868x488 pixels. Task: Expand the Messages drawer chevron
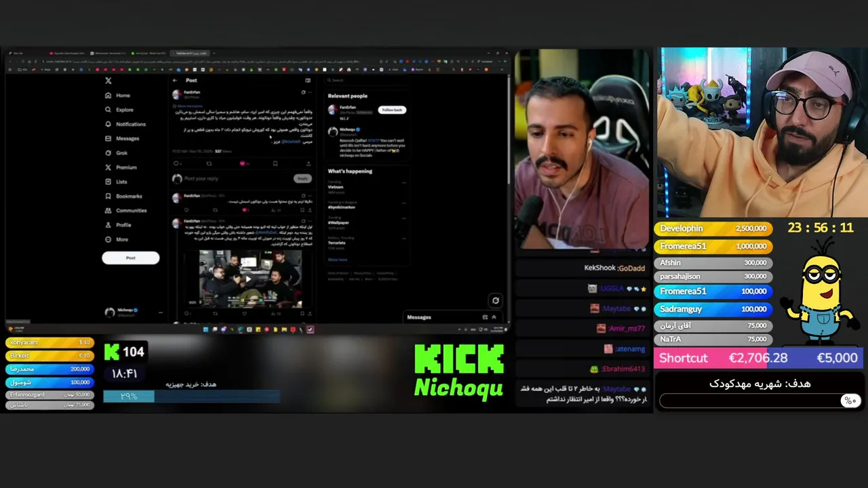tap(494, 317)
